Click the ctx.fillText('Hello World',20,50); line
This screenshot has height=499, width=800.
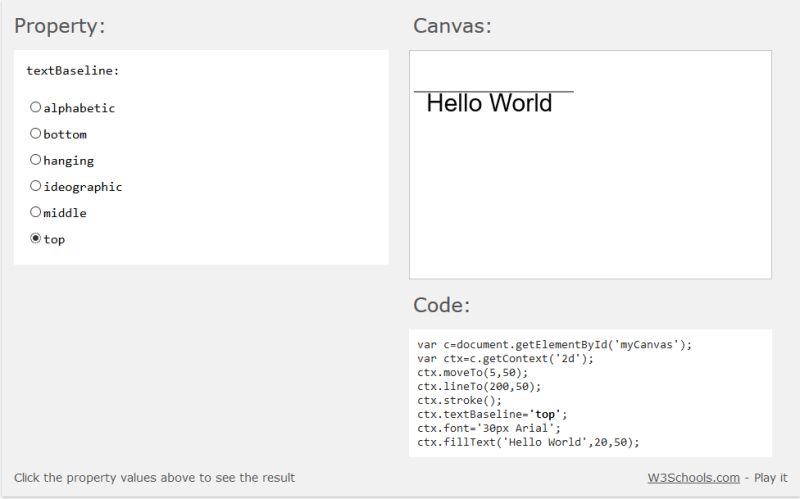[528, 442]
